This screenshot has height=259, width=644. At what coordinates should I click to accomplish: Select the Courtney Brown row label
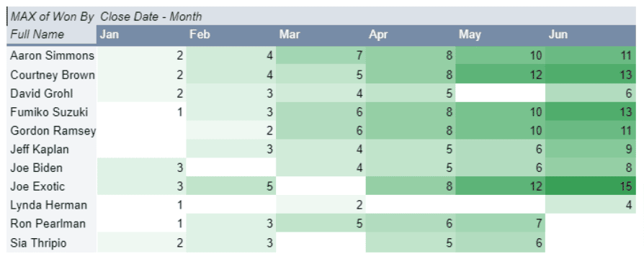coord(52,75)
